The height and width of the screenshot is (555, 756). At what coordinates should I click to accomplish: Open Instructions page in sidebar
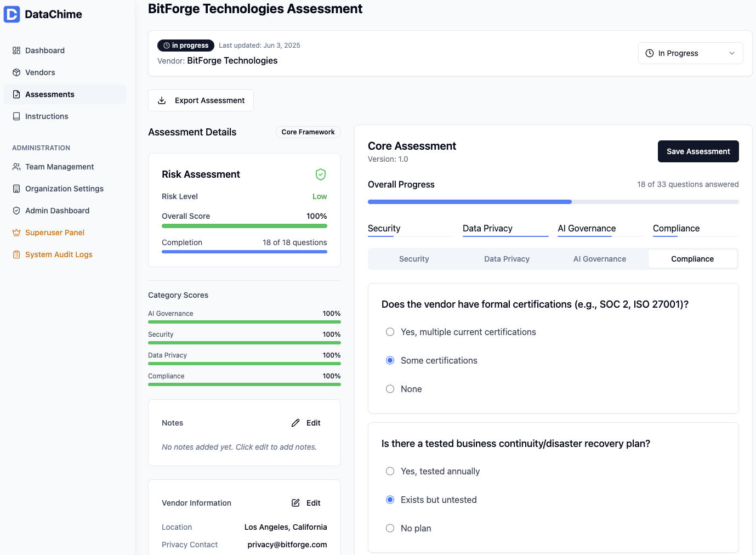pos(65,116)
